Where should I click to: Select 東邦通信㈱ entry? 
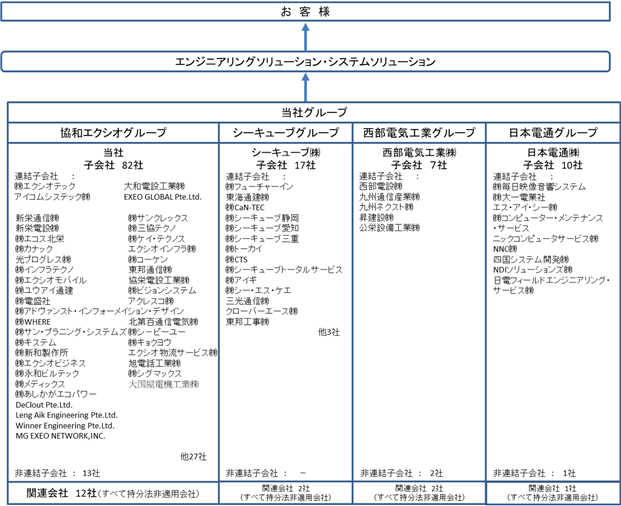(x=150, y=270)
